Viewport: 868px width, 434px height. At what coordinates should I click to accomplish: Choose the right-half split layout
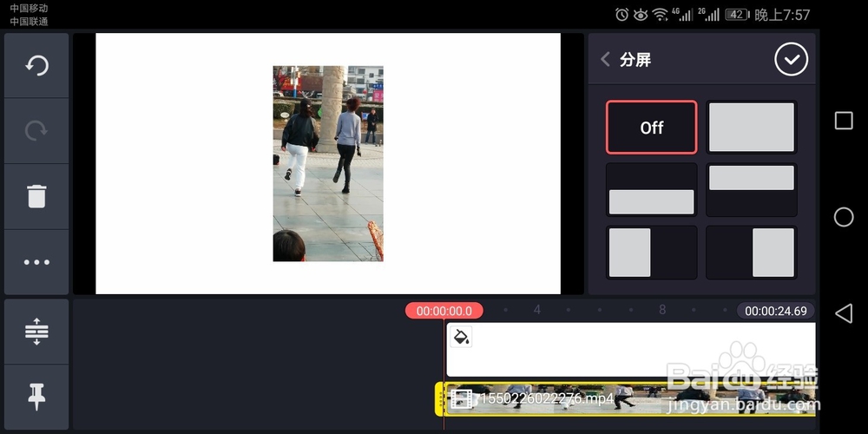(x=751, y=253)
